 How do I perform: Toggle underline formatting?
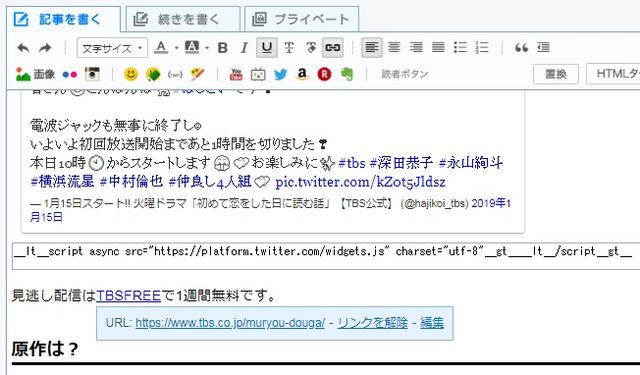tap(267, 48)
